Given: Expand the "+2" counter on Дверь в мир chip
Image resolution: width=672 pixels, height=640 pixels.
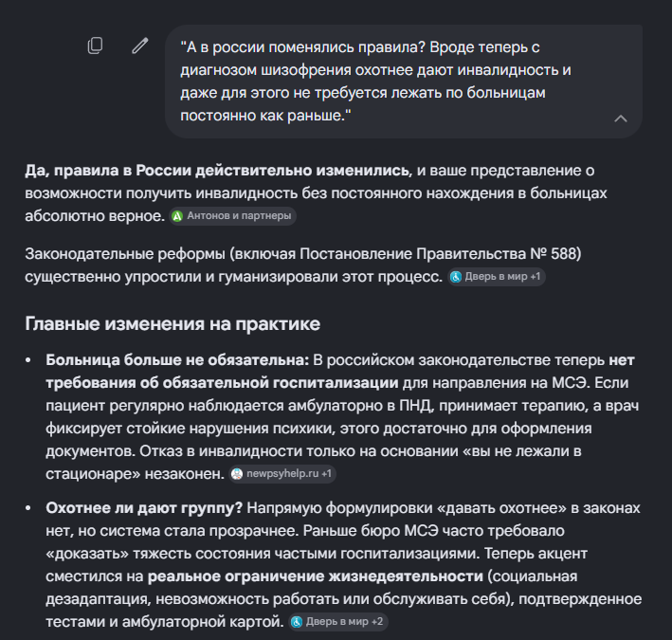Looking at the screenshot, I should [x=377, y=622].
